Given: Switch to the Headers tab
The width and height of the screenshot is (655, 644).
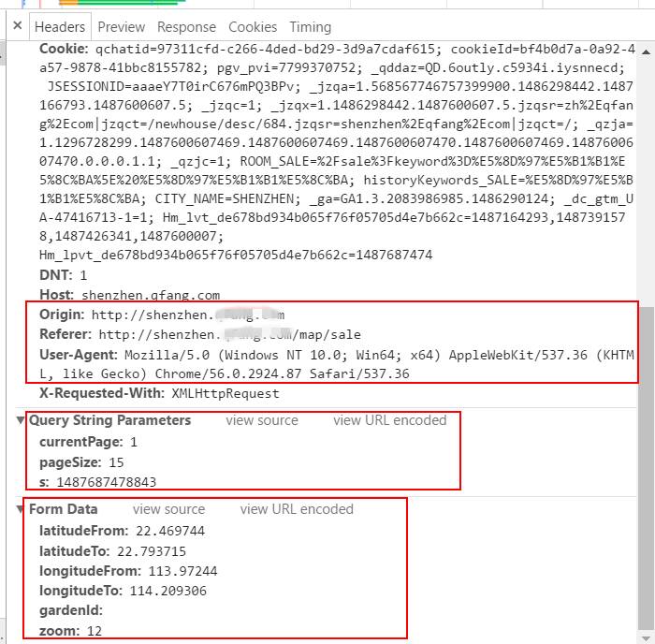Looking at the screenshot, I should pyautogui.click(x=60, y=27).
